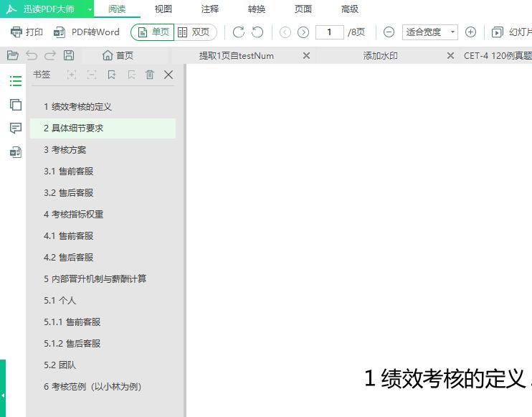Open the fit width zoom dropdown
Screen dimensions: 532x417
point(430,32)
